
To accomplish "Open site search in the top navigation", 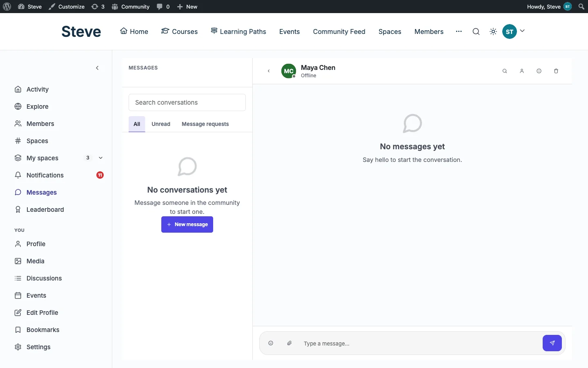I will click(476, 31).
